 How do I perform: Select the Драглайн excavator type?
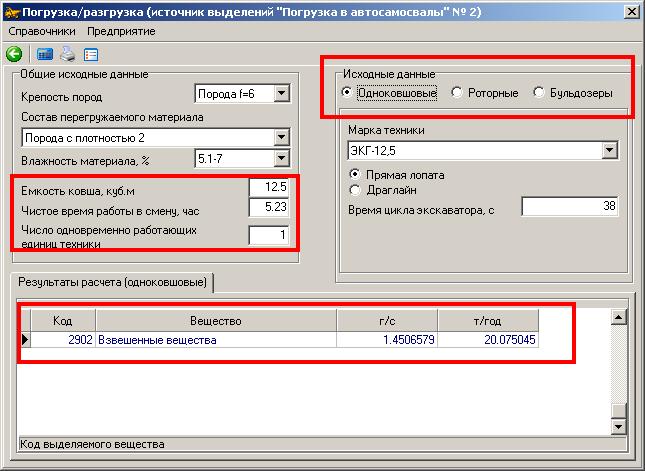[x=355, y=190]
